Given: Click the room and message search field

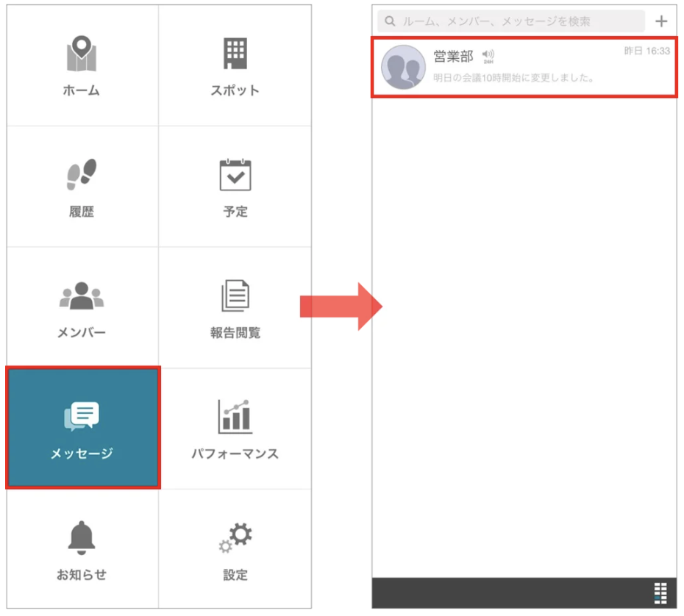Looking at the screenshot, I should click(x=511, y=21).
